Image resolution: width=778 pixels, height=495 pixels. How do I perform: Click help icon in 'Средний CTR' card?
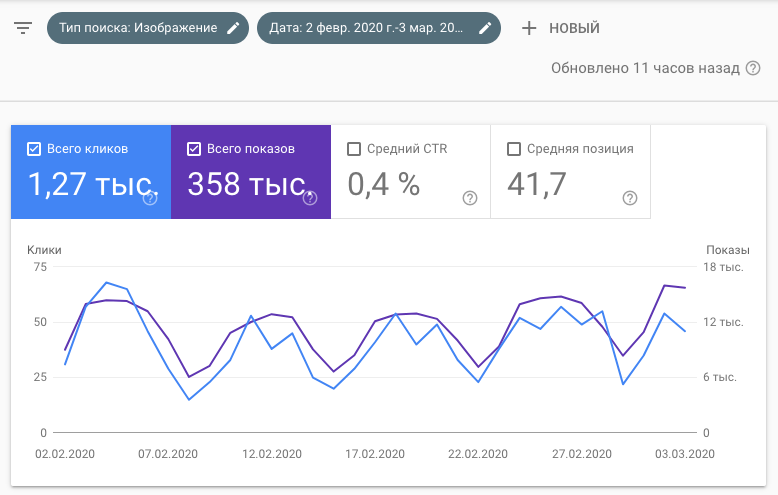(470, 198)
